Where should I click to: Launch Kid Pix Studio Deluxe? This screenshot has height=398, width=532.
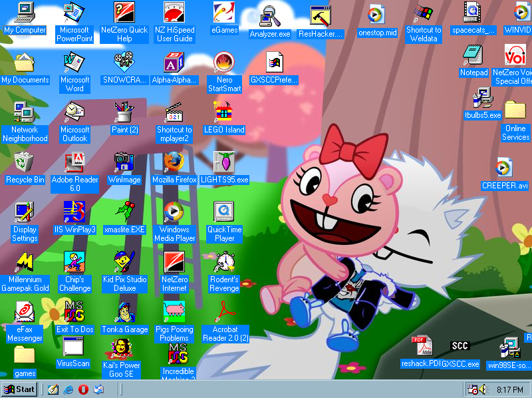click(x=124, y=263)
